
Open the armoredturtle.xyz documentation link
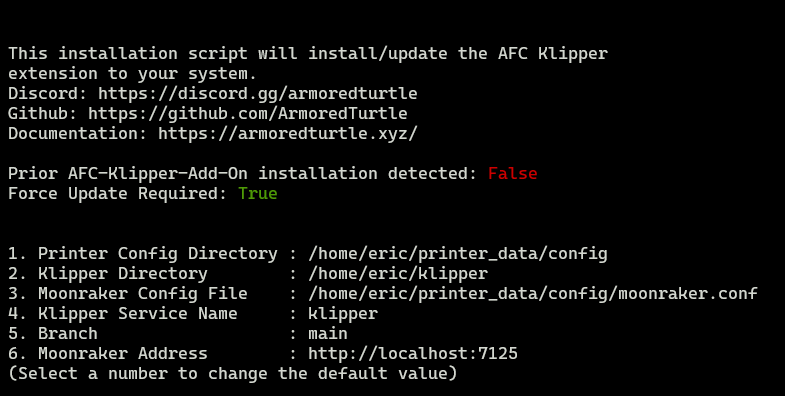(288, 134)
